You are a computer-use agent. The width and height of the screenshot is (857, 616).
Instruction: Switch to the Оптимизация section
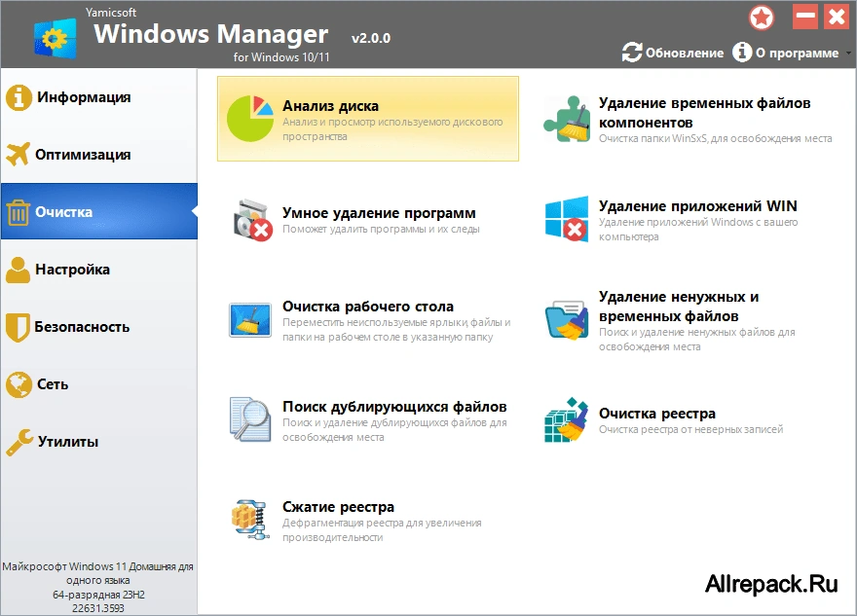(99, 154)
